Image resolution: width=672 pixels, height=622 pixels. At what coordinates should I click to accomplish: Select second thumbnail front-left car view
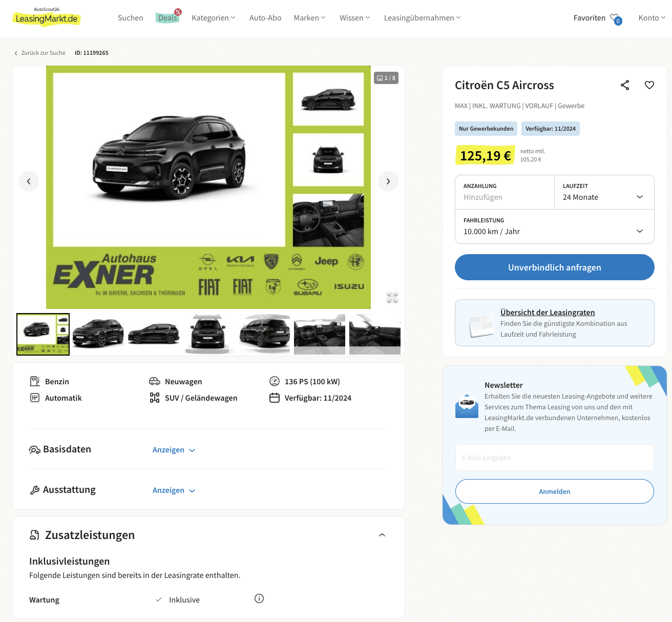pos(98,334)
